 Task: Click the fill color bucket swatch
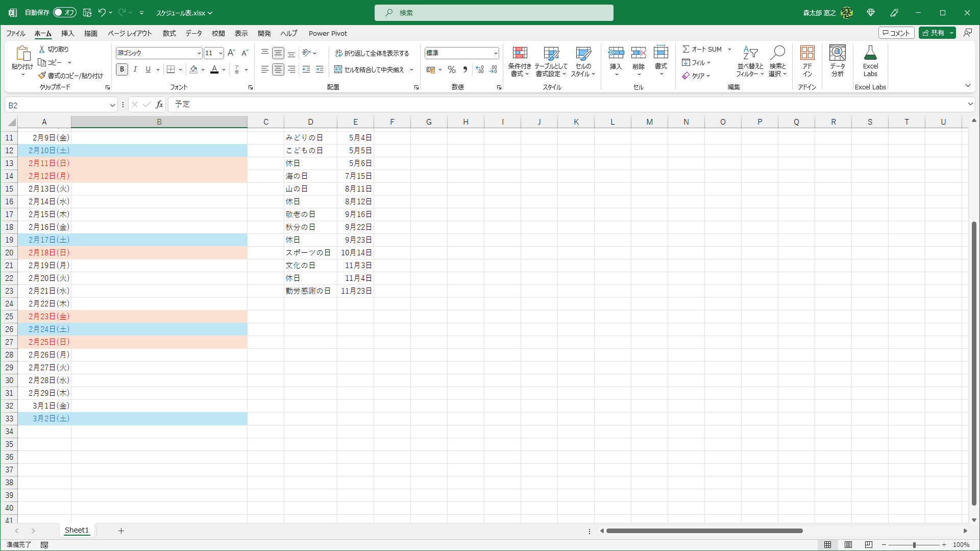point(193,69)
